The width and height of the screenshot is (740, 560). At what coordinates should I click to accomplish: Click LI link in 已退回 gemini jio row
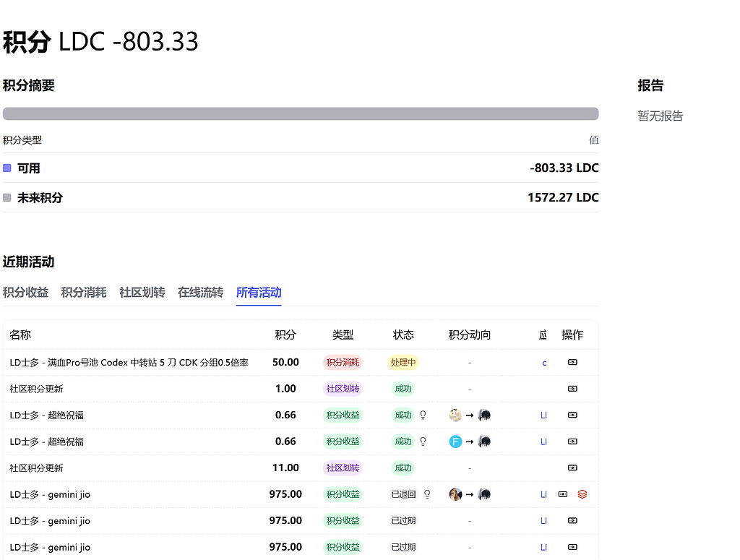(543, 494)
